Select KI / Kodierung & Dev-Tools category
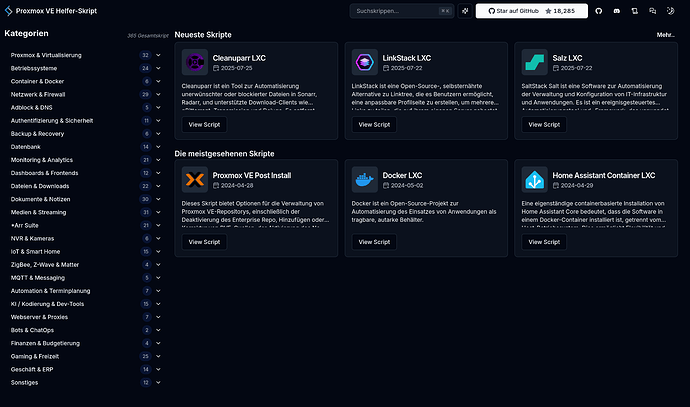 pyautogui.click(x=47, y=304)
